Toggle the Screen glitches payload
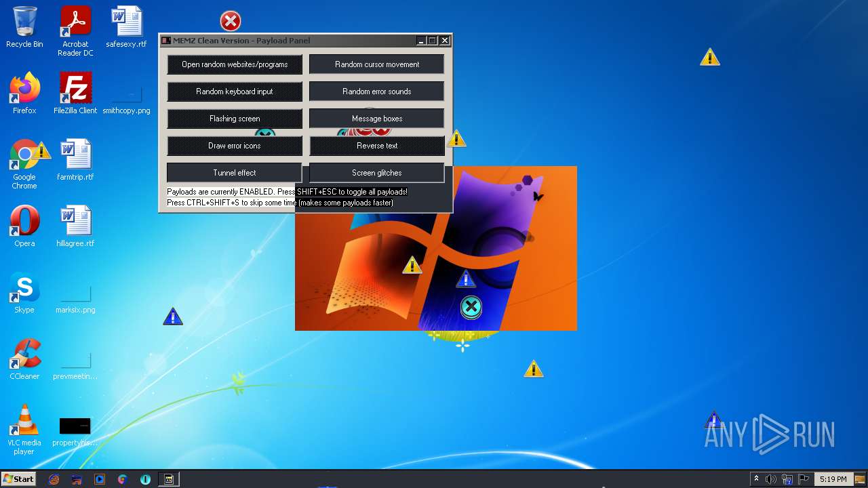 [377, 173]
